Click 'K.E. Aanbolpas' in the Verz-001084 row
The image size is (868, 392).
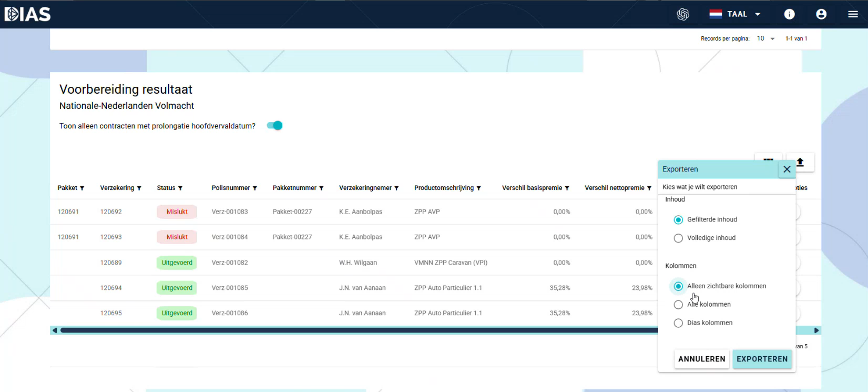pyautogui.click(x=361, y=237)
